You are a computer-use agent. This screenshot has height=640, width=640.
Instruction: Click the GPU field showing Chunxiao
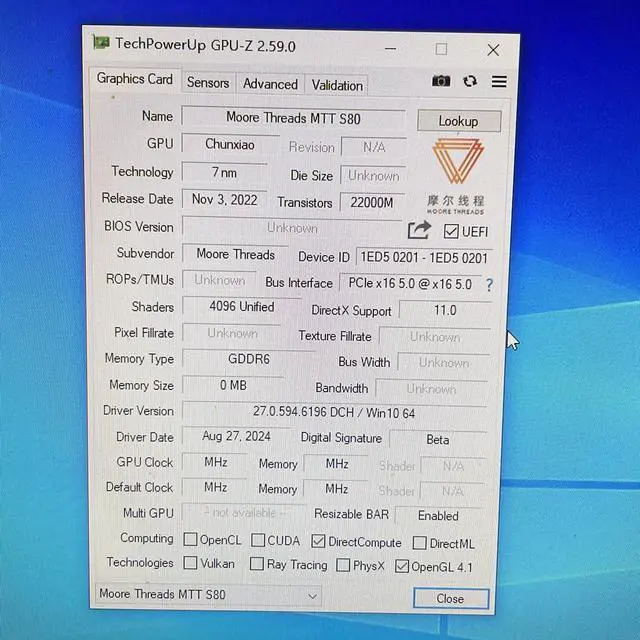[x=230, y=144]
